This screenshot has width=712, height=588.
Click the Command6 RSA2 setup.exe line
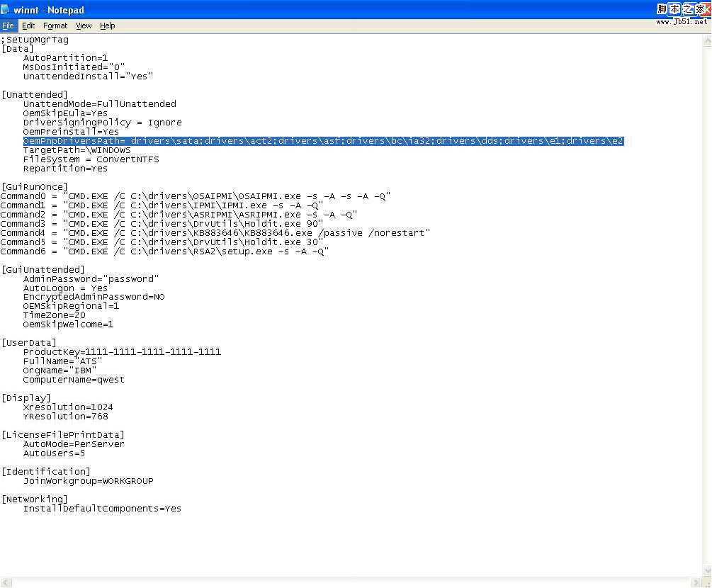[164, 251]
